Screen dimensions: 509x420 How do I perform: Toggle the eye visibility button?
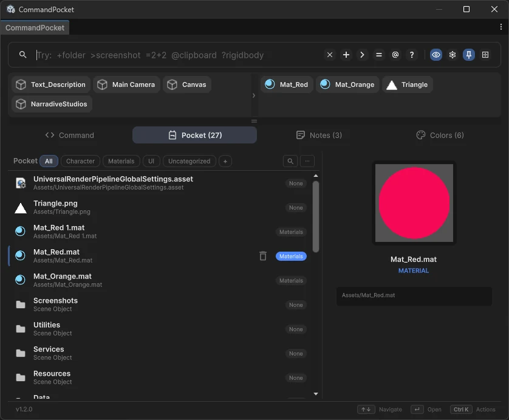tap(436, 55)
